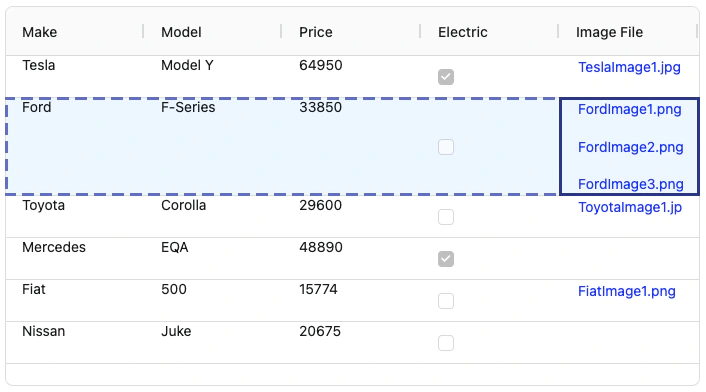Select the Mercedes make cell
This screenshot has height=392, width=706.
[54, 247]
